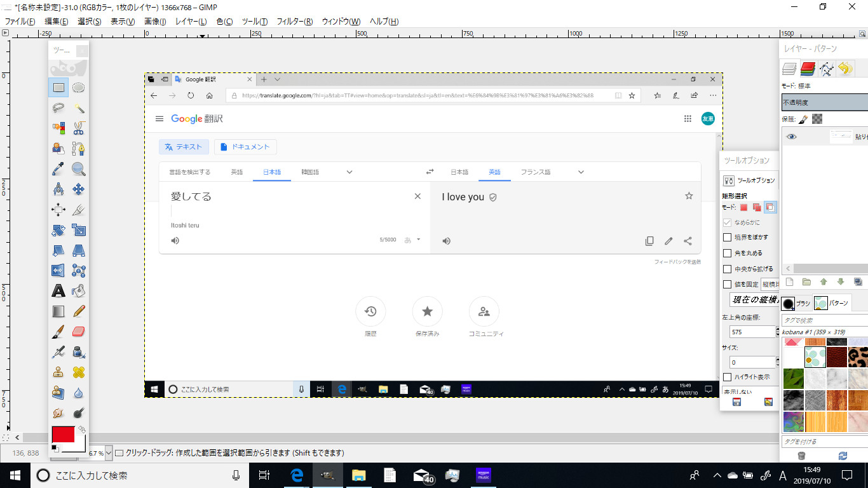Select the Crop tool

point(79,210)
